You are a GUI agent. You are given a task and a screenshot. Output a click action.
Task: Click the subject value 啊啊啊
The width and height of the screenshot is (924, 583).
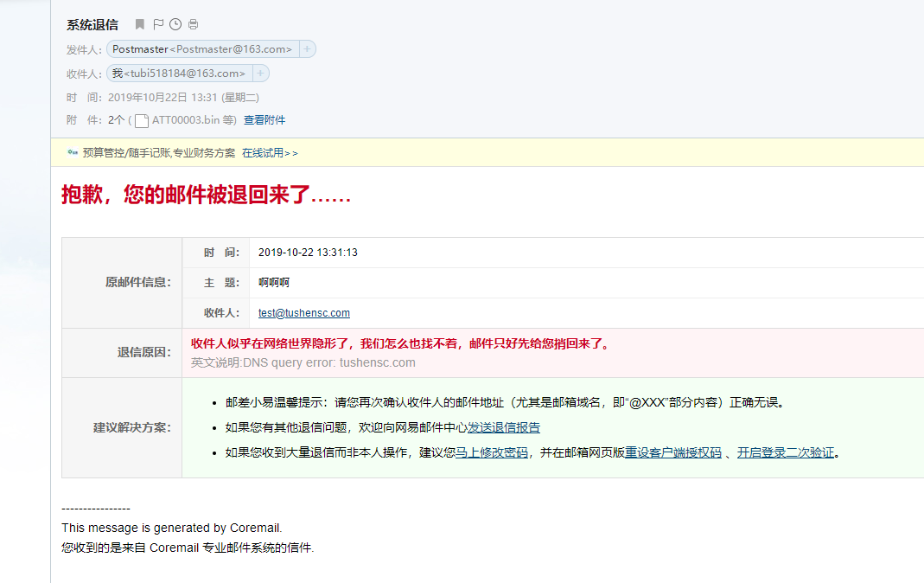coord(274,282)
